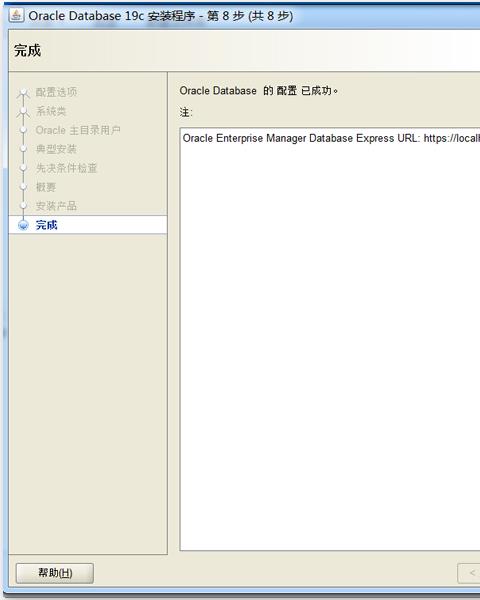Click the 'Oracle Database 的配置已成功' message

click(259, 91)
